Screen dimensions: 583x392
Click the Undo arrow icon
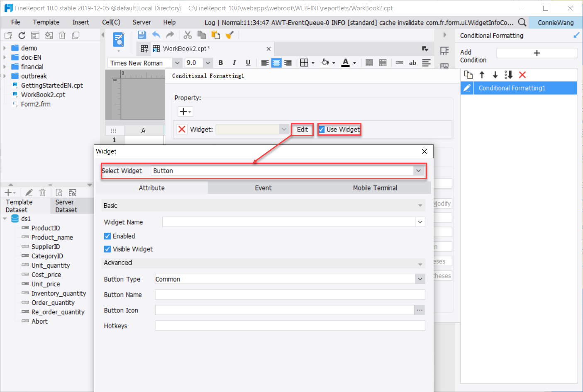pyautogui.click(x=156, y=35)
